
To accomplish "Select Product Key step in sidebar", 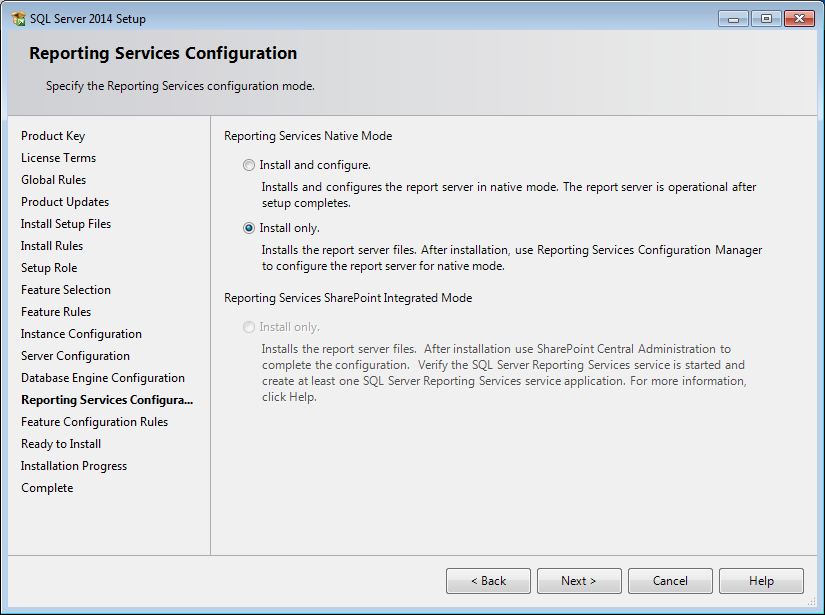I will click(x=53, y=135).
